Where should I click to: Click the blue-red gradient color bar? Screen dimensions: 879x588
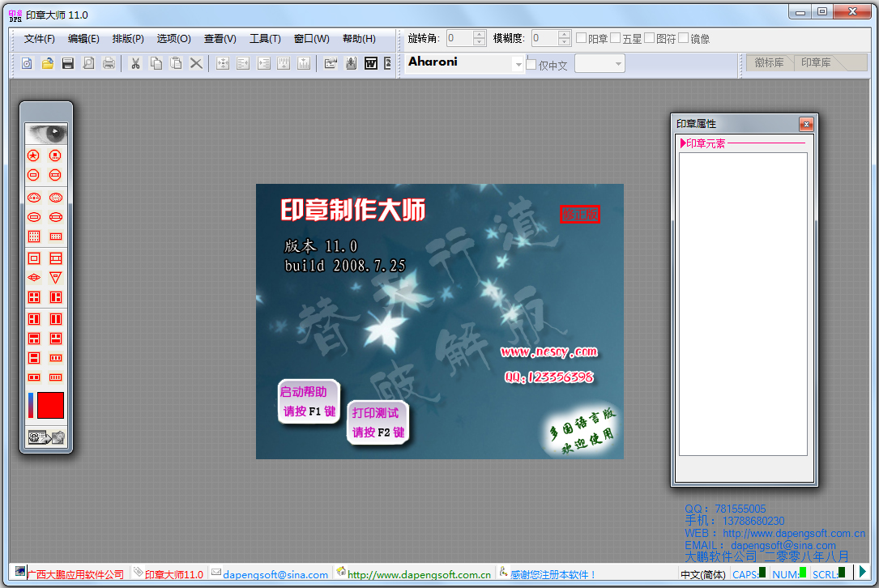pos(31,405)
